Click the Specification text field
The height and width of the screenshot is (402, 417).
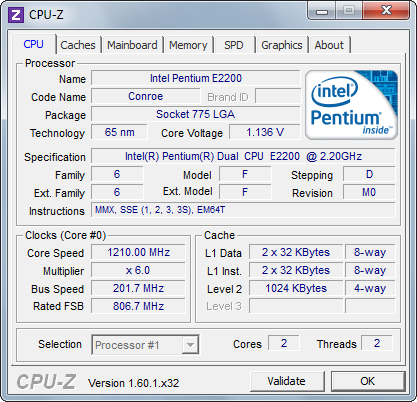[x=243, y=156]
